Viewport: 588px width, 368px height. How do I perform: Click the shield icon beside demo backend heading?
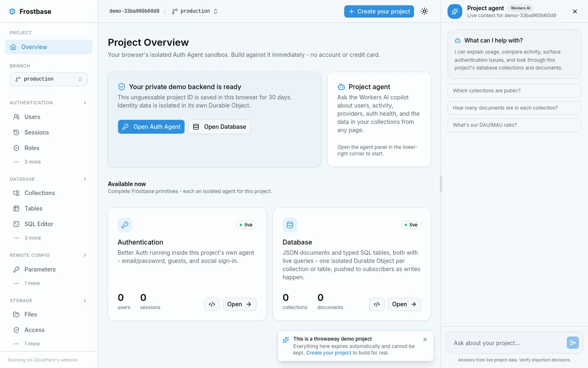click(122, 86)
